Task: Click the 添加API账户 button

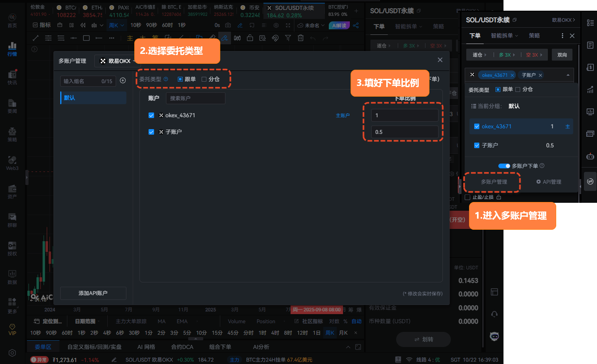Action: (93, 293)
